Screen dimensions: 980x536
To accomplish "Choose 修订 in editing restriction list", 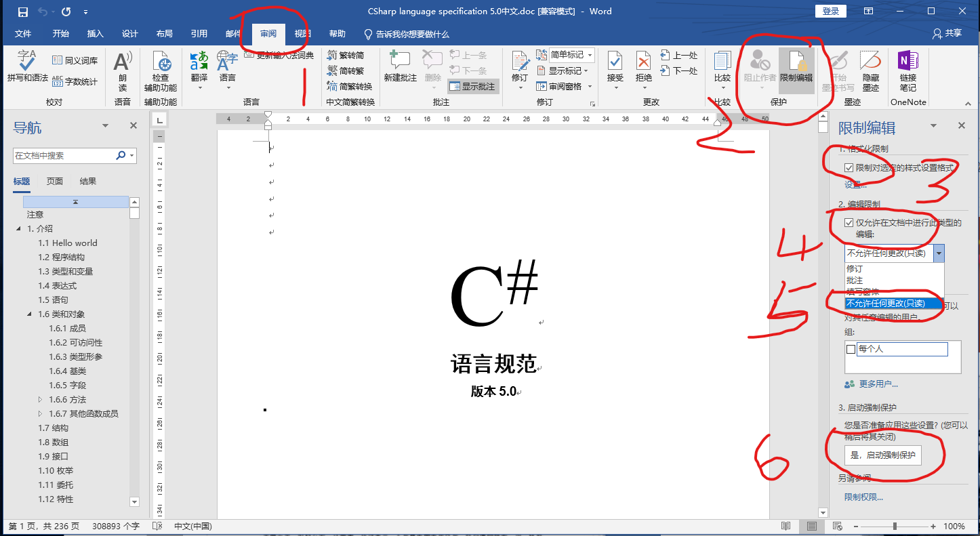I will click(x=894, y=269).
